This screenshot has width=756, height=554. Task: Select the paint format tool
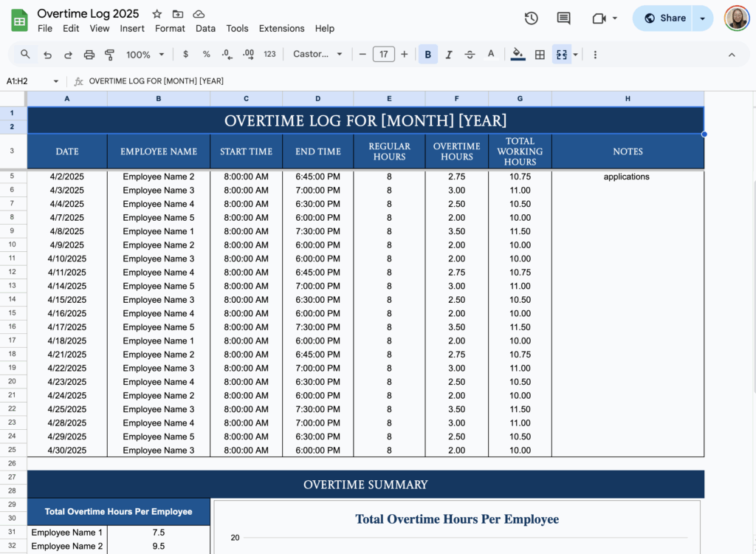109,54
